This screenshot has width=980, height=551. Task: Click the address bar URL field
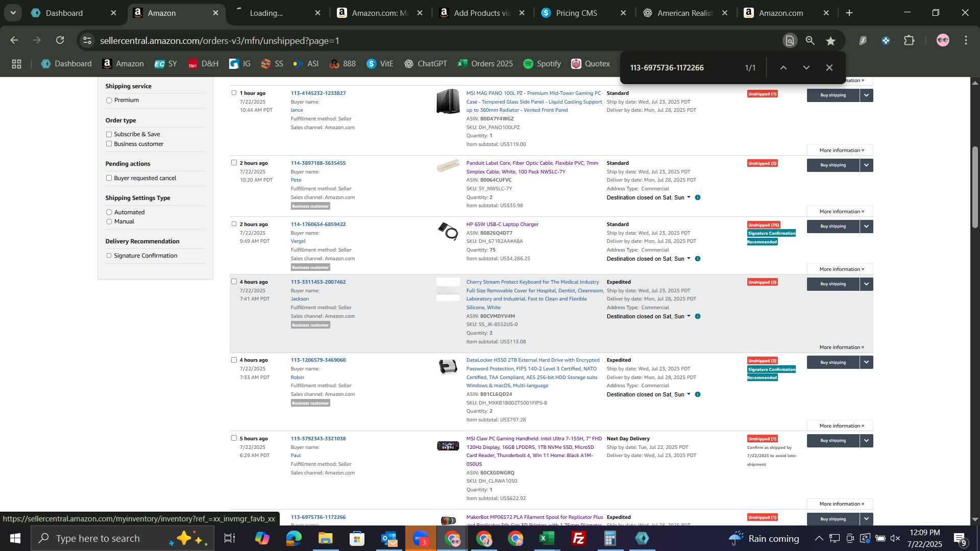tap(434, 41)
